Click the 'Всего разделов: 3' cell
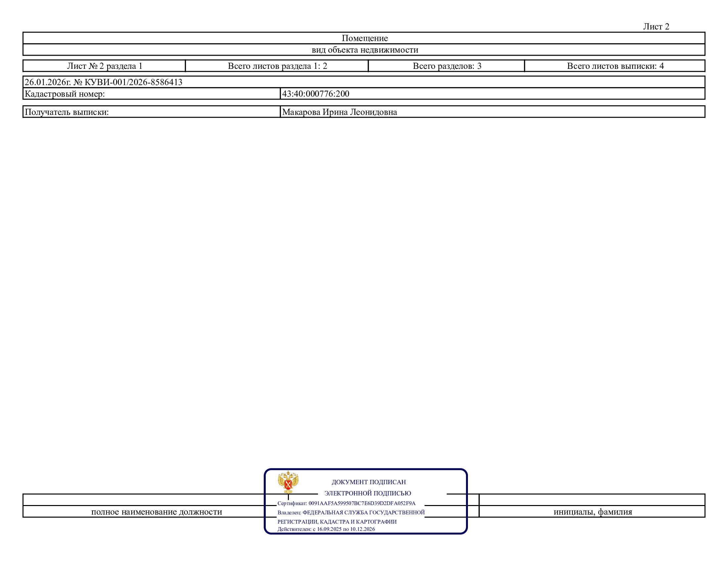The image size is (728, 563). (447, 66)
